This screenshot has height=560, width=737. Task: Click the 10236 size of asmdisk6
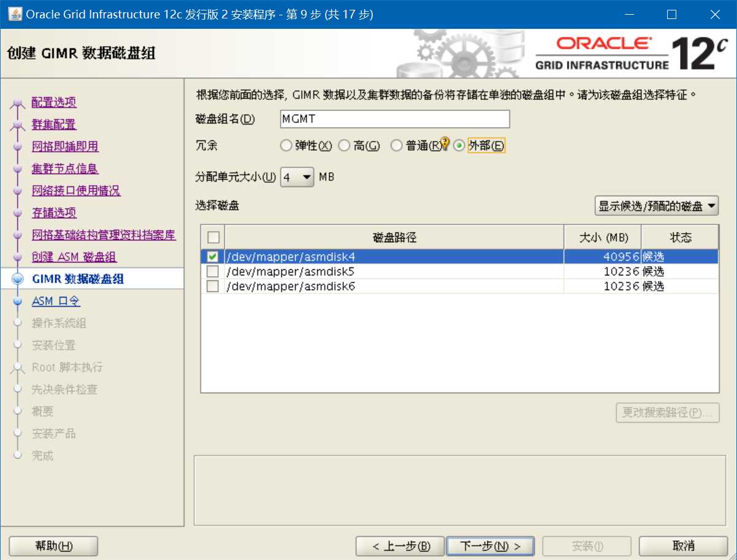tap(603, 286)
